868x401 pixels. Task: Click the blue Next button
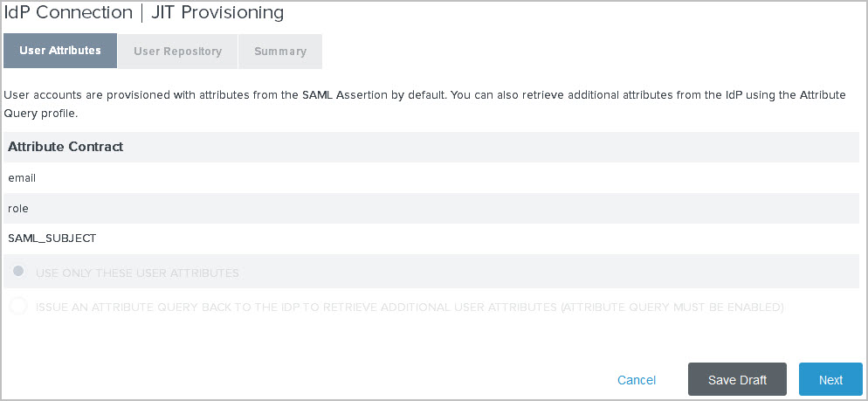(x=830, y=380)
